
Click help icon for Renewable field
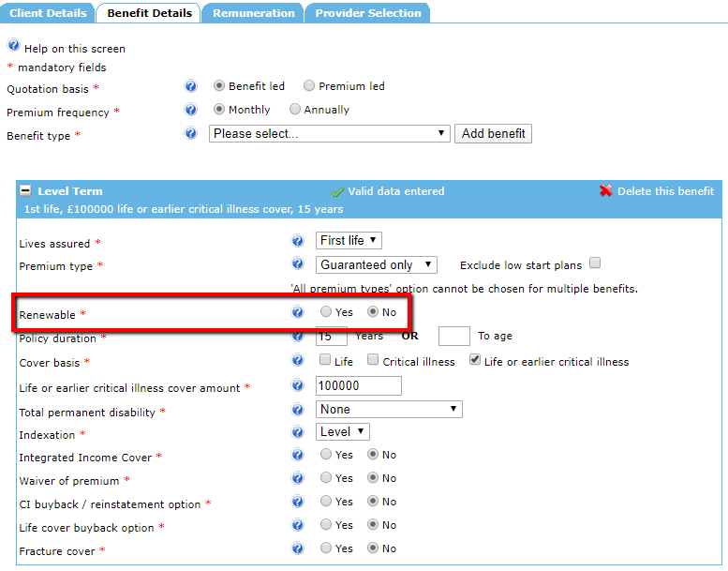(x=298, y=312)
